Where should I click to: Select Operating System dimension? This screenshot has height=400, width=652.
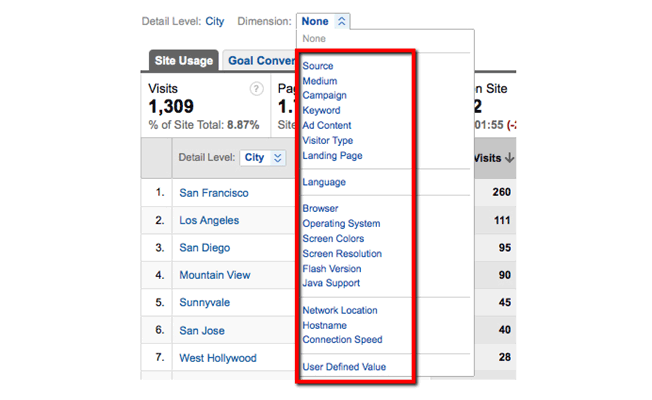pos(341,224)
